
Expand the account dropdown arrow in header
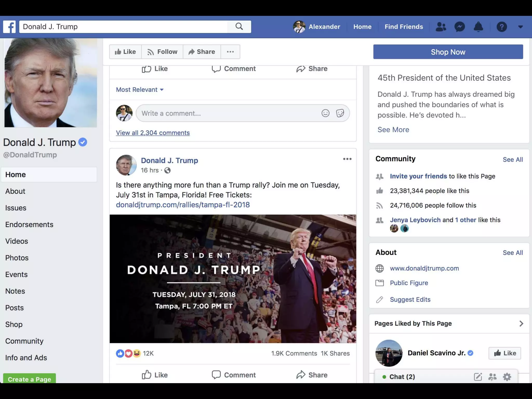point(520,27)
